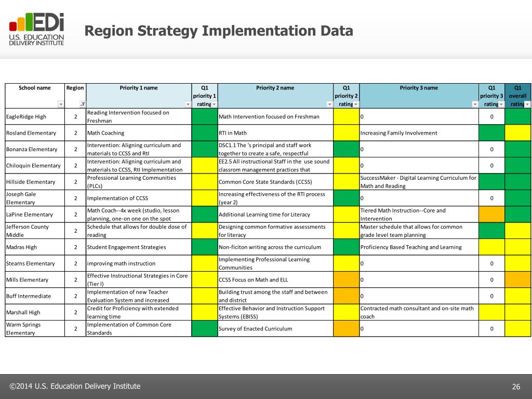The height and width of the screenshot is (399, 532).
Task: Select Mills Elementary orange overall rating cell
Action: (518, 279)
